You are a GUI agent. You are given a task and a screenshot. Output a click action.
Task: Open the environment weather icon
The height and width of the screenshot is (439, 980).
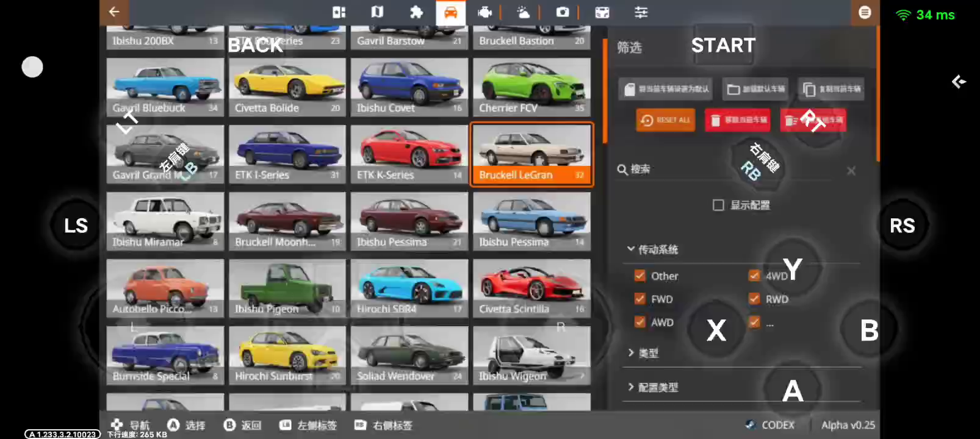coord(523,12)
